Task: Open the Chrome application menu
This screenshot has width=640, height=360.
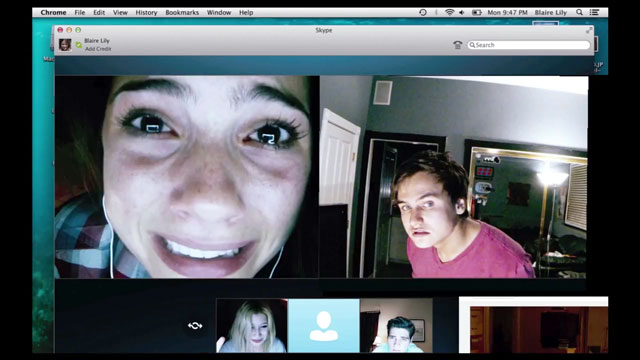Action: [x=53, y=13]
